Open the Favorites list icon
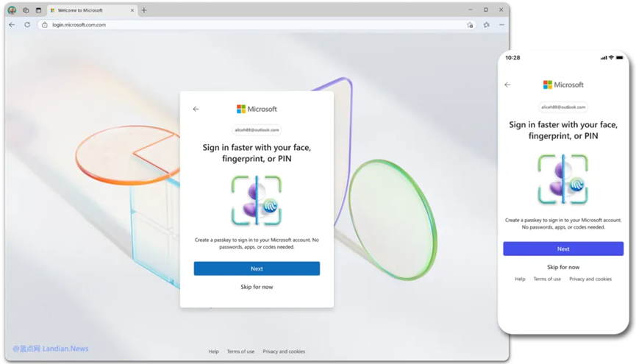 tap(486, 25)
